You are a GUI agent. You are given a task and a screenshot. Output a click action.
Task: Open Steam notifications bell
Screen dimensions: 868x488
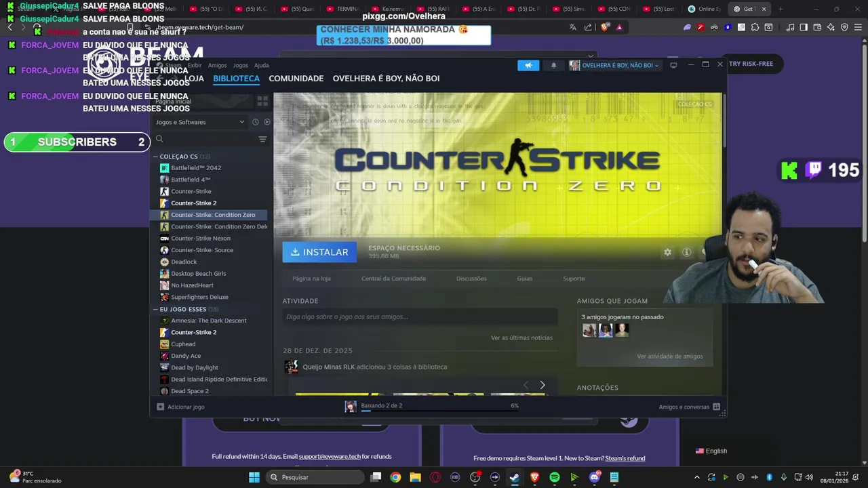[553, 65]
